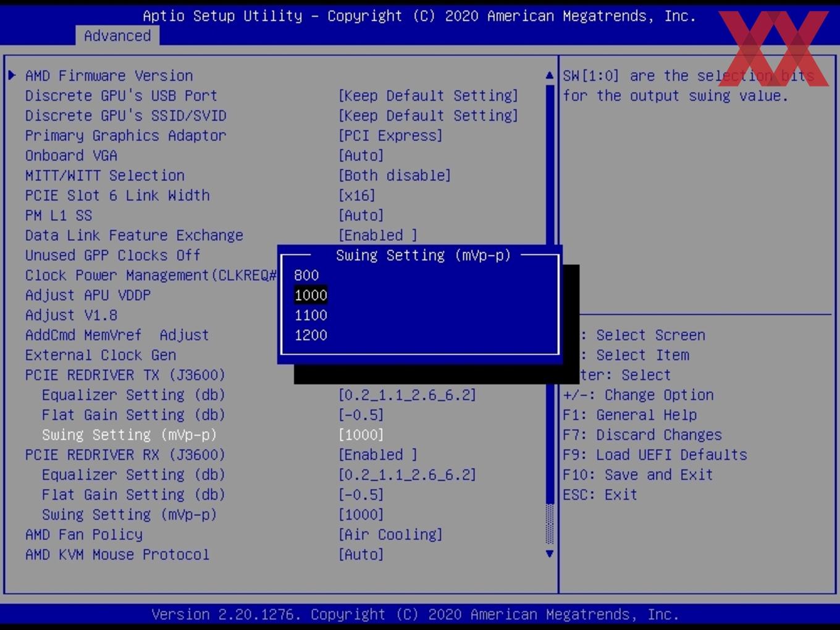Viewport: 840px width, 630px height.
Task: Click scrollbar down arrow
Action: [x=550, y=554]
